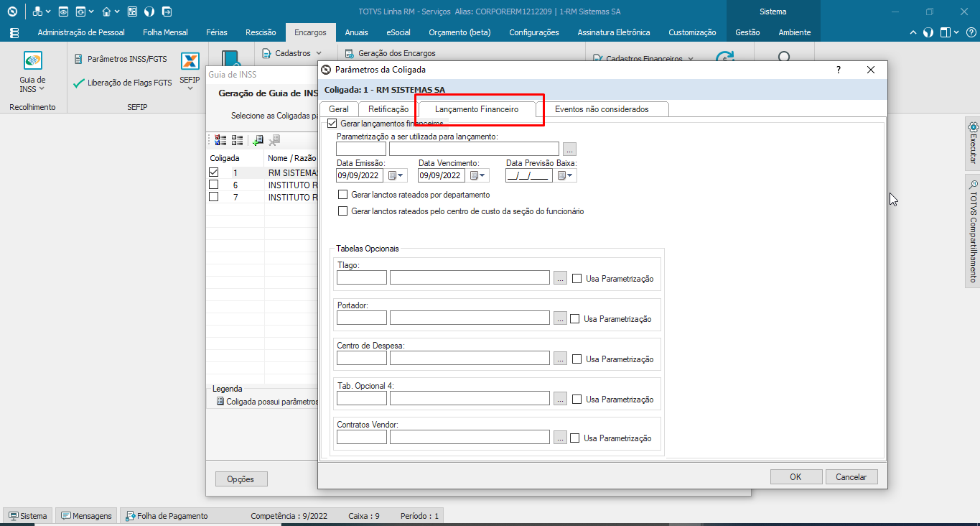980x526 pixels.
Task: Click the eye window icon in the quick access toolbar
Action: point(63,11)
